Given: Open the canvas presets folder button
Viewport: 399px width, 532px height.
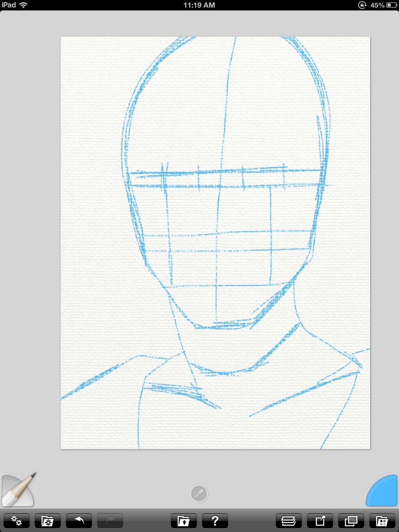Looking at the screenshot, I should click(382, 521).
